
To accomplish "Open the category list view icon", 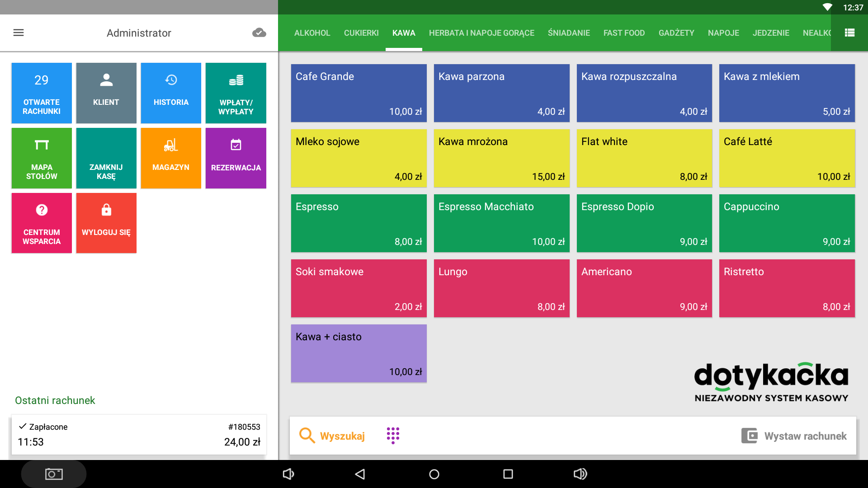I will [x=849, y=33].
